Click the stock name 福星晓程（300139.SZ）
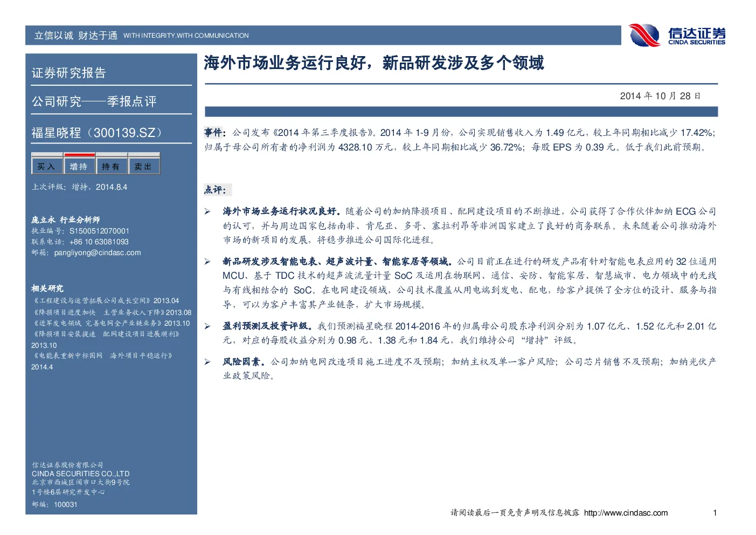756x535 pixels. pyautogui.click(x=97, y=133)
